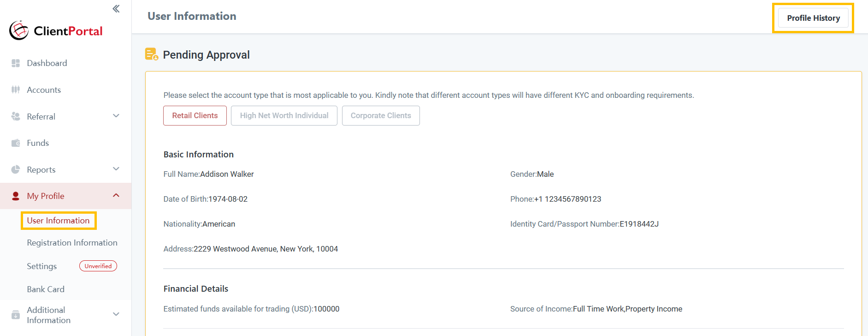Select Corporate Clients account type
This screenshot has width=868, height=336.
pos(381,115)
